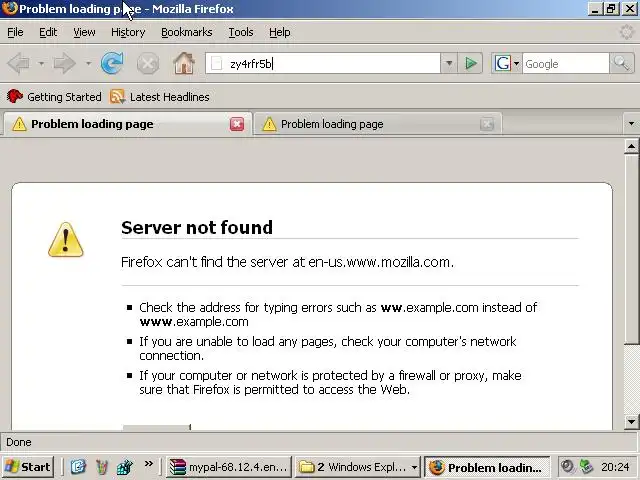The image size is (640, 480).
Task: Open the Forward history dropdown arrow
Action: pos(88,64)
